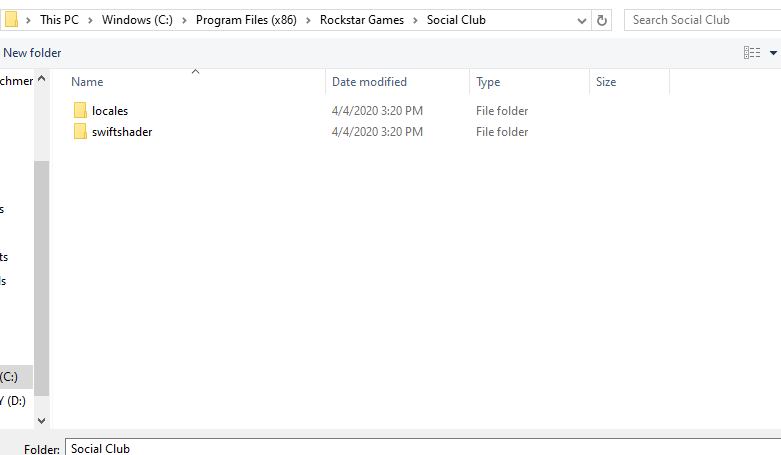Click the locales folder icon
This screenshot has width=781, height=455.
tap(80, 111)
